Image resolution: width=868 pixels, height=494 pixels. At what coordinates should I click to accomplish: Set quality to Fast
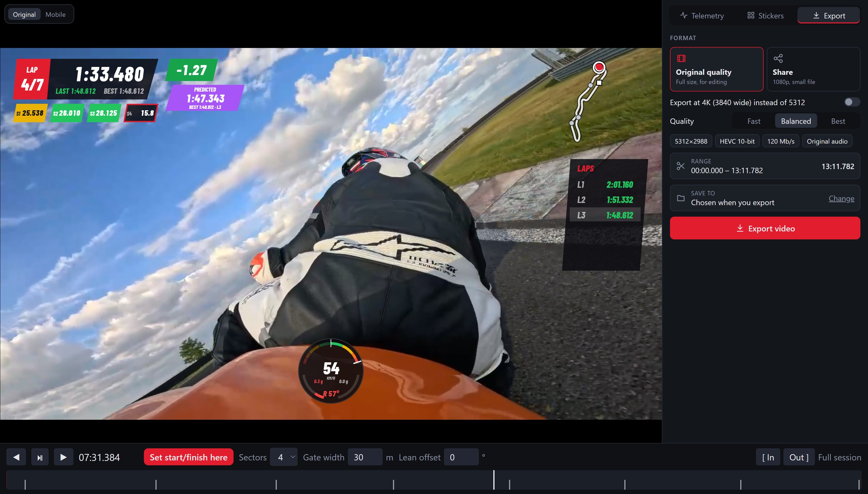(754, 121)
